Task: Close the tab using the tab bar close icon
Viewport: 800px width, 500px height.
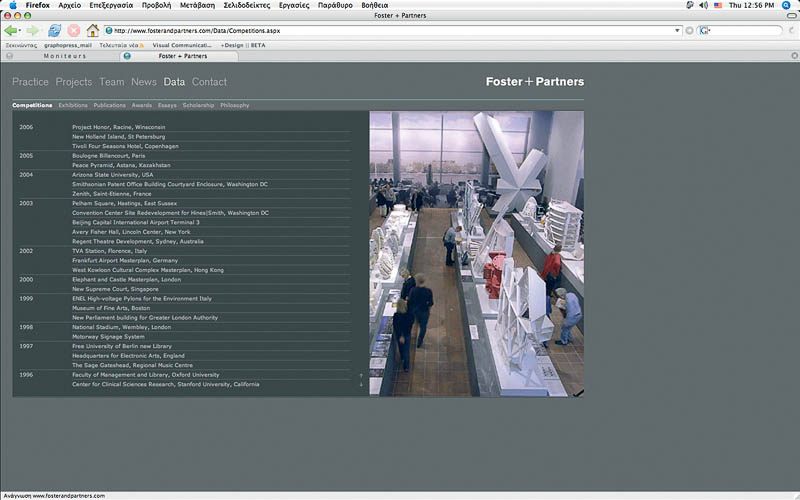Action: point(794,56)
